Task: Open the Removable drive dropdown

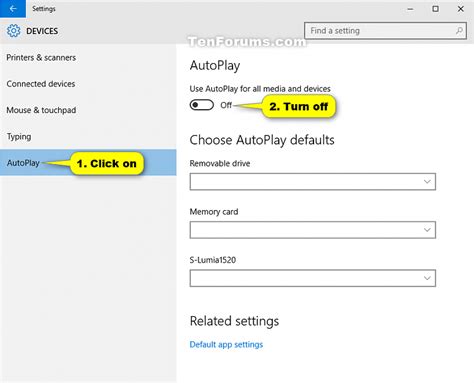Action: 313,182
